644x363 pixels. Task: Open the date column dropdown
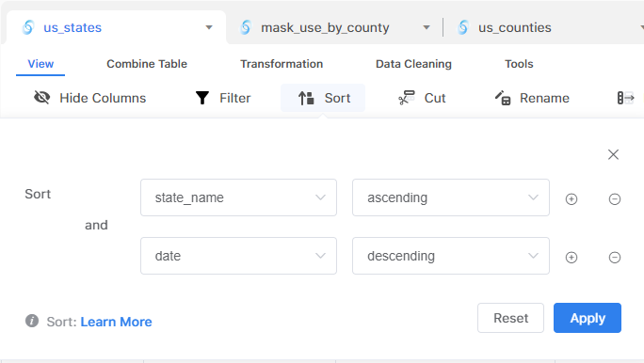click(238, 256)
